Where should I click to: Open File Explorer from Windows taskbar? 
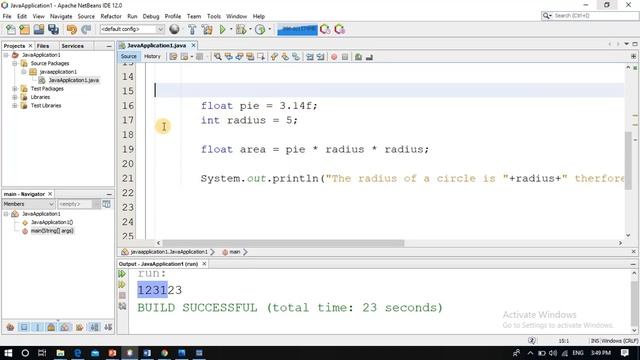pos(60,353)
